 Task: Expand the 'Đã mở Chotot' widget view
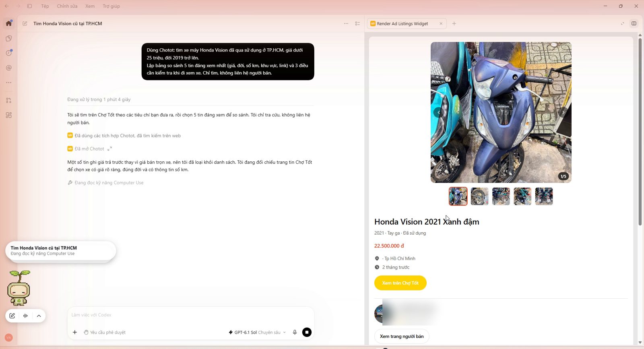[x=109, y=149]
